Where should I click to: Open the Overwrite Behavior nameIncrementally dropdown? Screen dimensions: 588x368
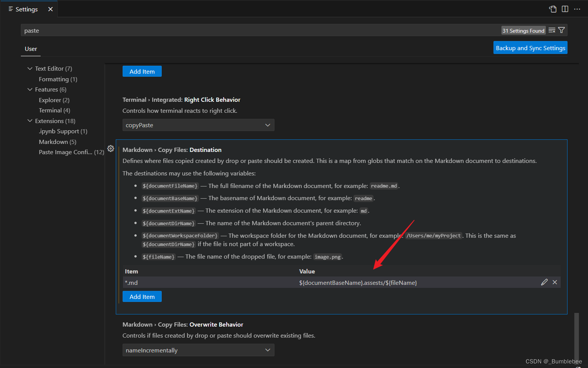[x=198, y=350]
